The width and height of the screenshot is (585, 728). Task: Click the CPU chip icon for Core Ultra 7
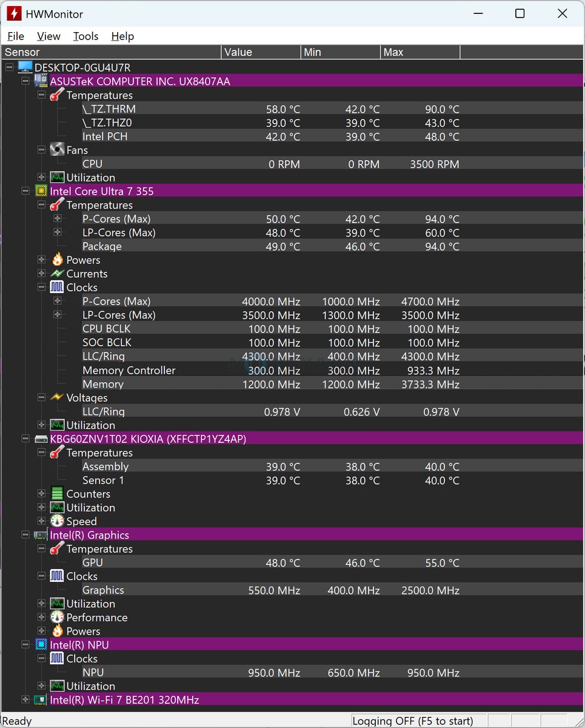click(x=41, y=190)
